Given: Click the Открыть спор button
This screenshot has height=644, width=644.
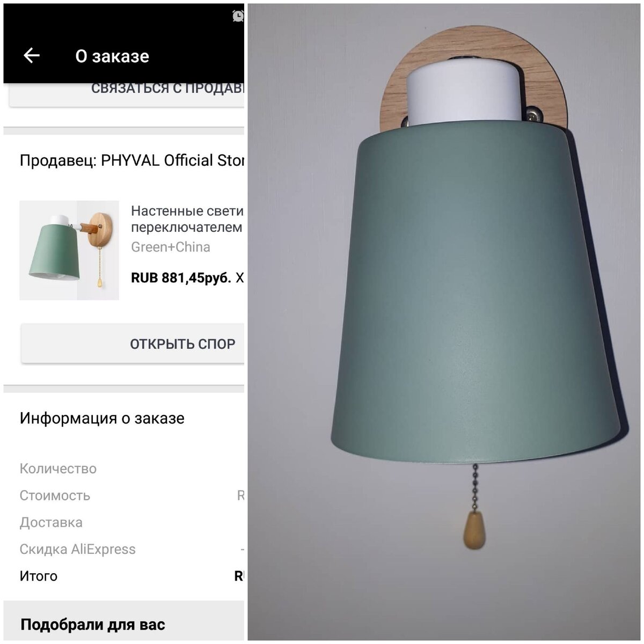Looking at the screenshot, I should (133, 343).
